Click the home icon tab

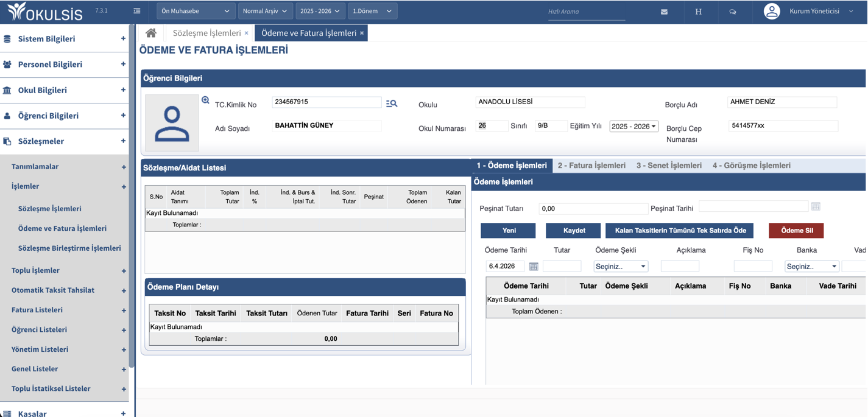point(150,33)
